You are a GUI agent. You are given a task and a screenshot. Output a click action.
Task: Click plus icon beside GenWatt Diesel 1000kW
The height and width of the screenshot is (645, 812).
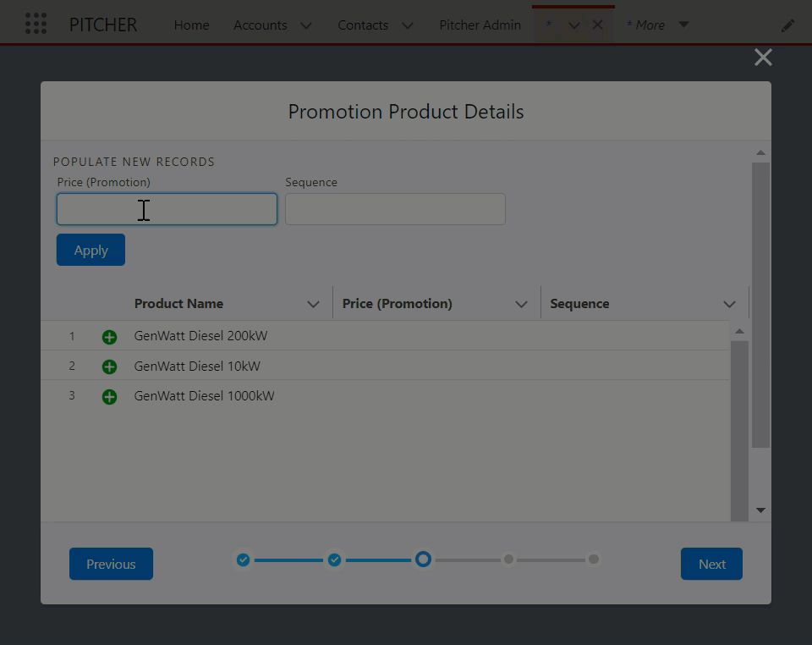click(x=109, y=396)
